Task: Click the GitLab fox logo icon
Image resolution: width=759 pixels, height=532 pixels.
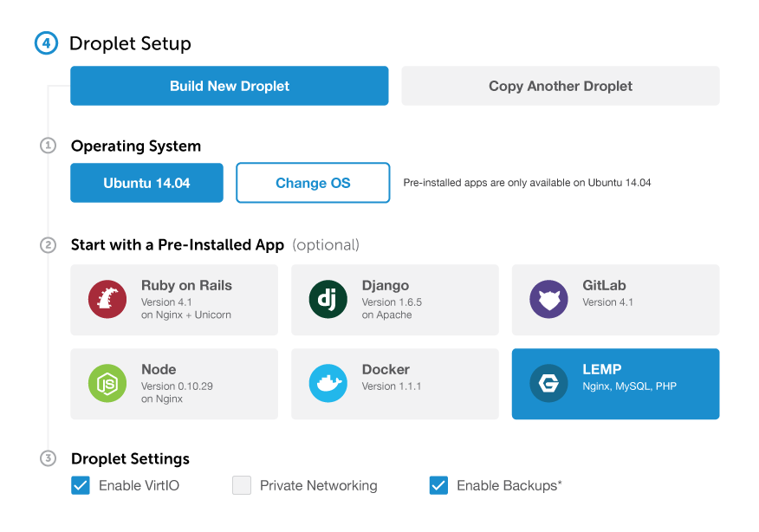Action: tap(549, 299)
